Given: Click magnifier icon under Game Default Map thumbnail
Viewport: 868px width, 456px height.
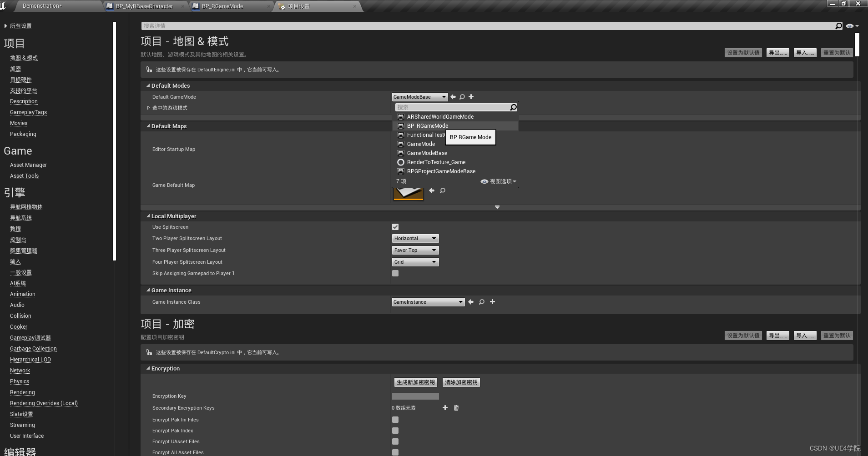Looking at the screenshot, I should (x=442, y=190).
